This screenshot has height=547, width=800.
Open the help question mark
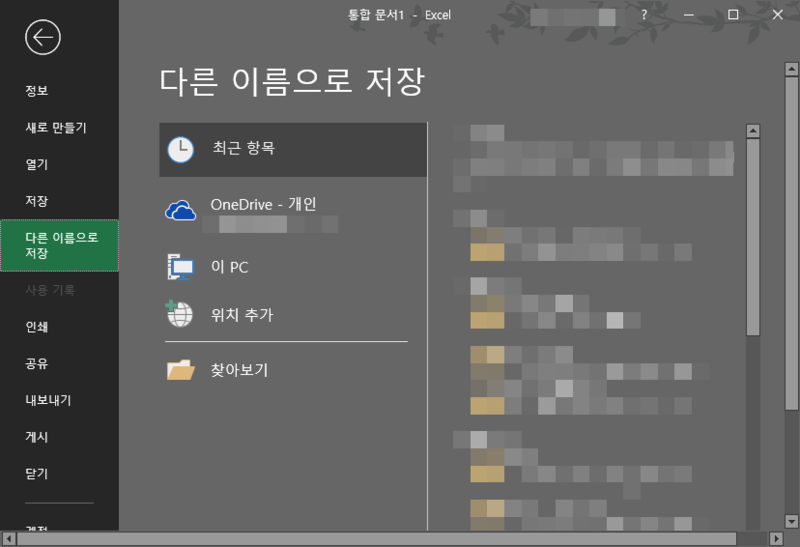644,15
